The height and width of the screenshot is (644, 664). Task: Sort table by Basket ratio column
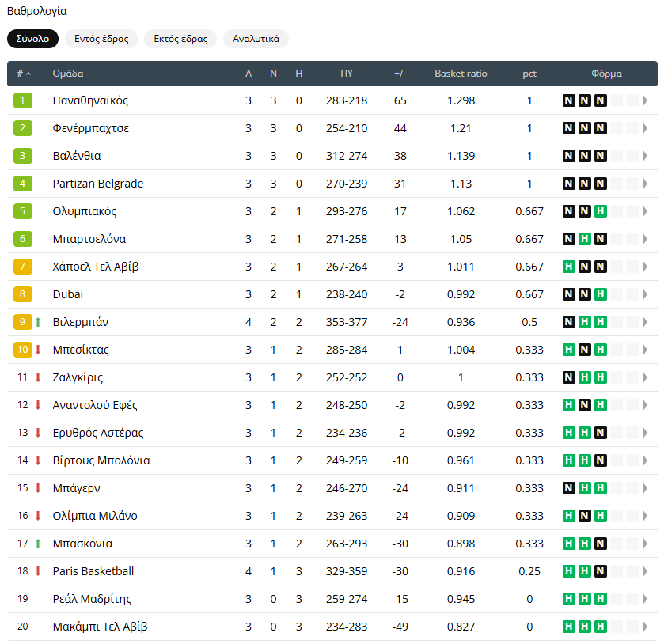pyautogui.click(x=461, y=74)
